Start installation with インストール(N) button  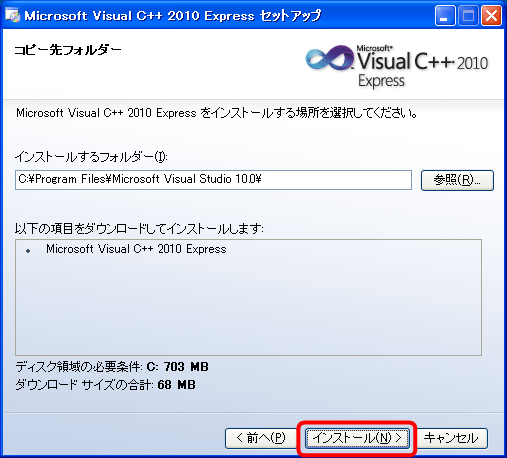[x=357, y=438]
